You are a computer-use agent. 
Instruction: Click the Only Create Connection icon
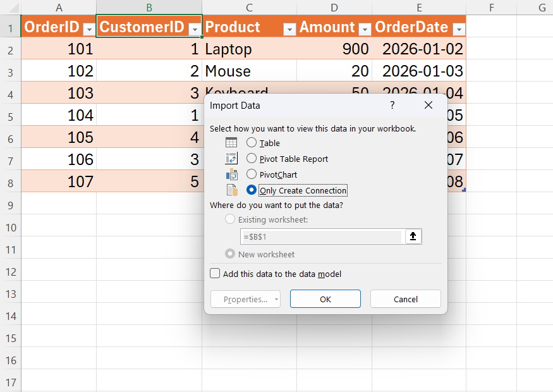(x=232, y=190)
